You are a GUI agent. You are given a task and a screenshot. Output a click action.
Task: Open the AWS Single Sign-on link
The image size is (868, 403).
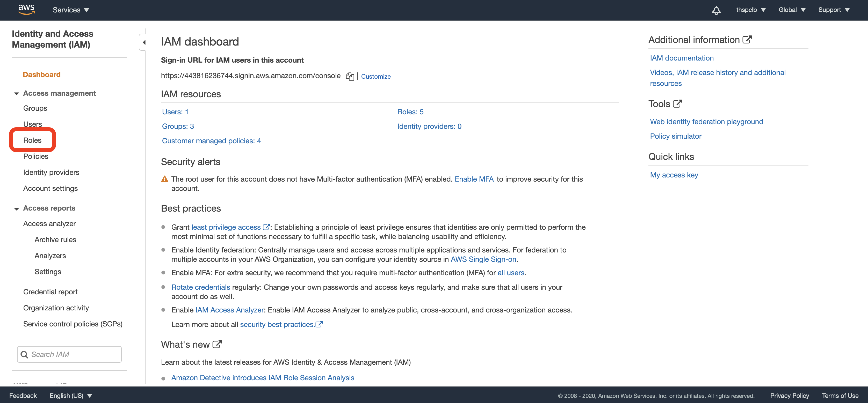pos(483,259)
